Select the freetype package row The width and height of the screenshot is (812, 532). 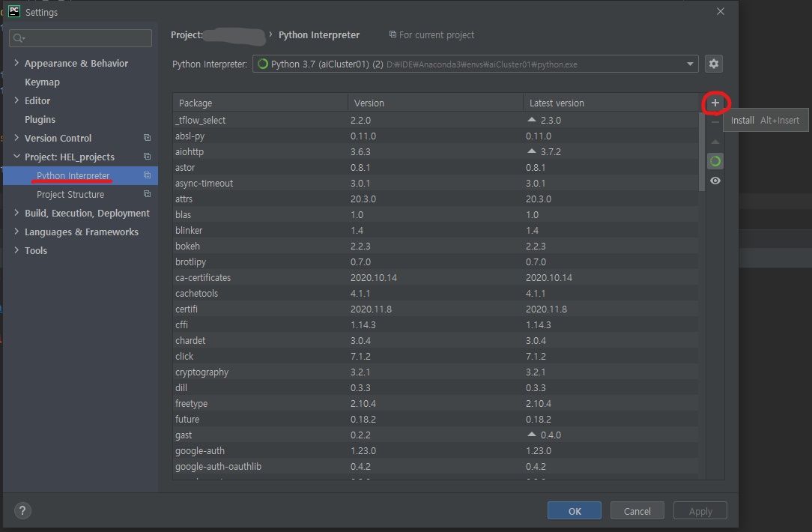435,404
